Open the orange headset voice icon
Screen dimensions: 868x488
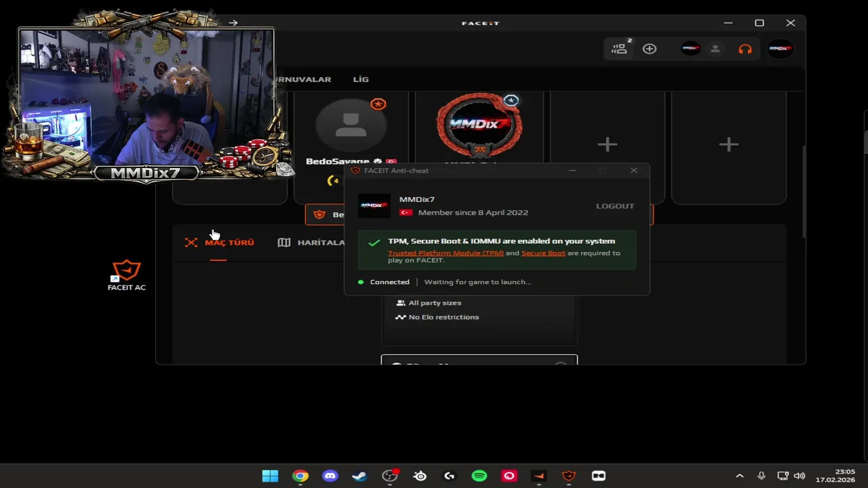pos(745,49)
